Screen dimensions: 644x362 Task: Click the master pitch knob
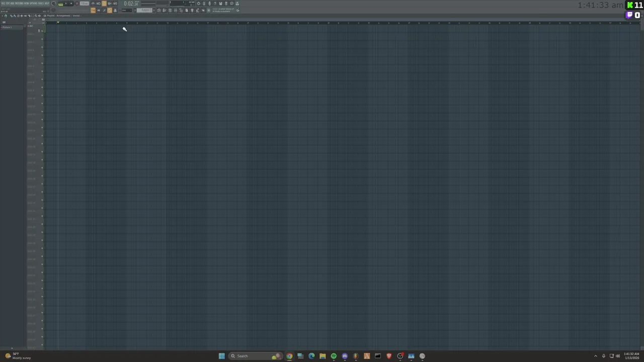pyautogui.click(x=53, y=10)
